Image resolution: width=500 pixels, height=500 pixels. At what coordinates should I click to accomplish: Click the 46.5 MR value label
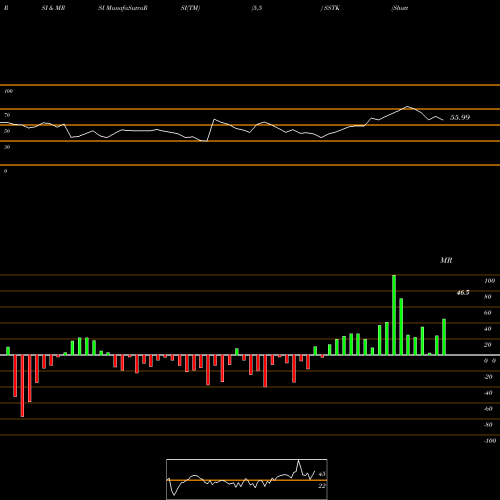tap(463, 293)
